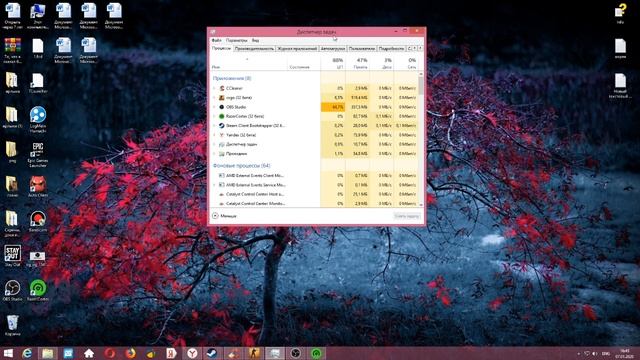
Task: Select the WinRAR archive icon on desktop
Action: click(x=13, y=50)
